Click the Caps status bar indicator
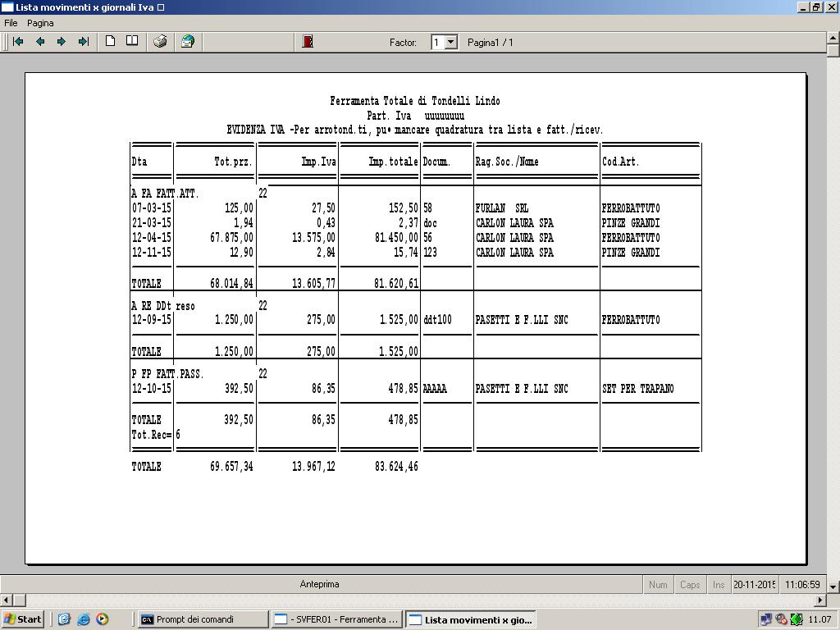This screenshot has height=630, width=840. click(x=690, y=584)
